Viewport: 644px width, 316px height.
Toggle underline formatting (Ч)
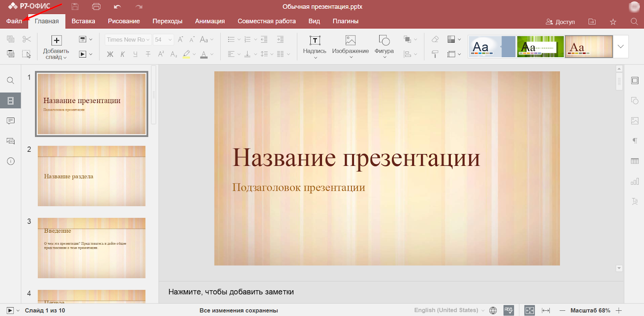[135, 54]
